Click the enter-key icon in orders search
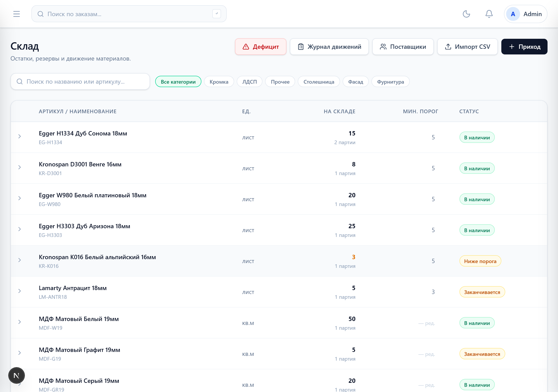The width and height of the screenshot is (558, 392). point(216,14)
